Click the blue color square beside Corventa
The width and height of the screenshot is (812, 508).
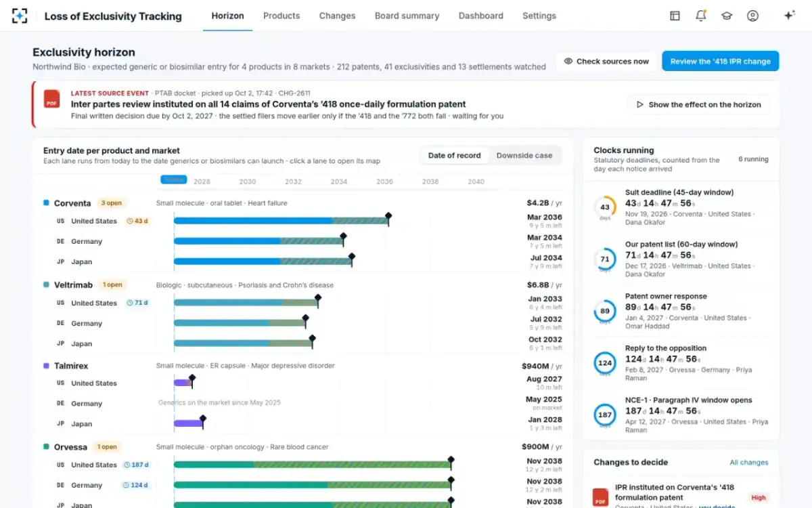tap(46, 203)
